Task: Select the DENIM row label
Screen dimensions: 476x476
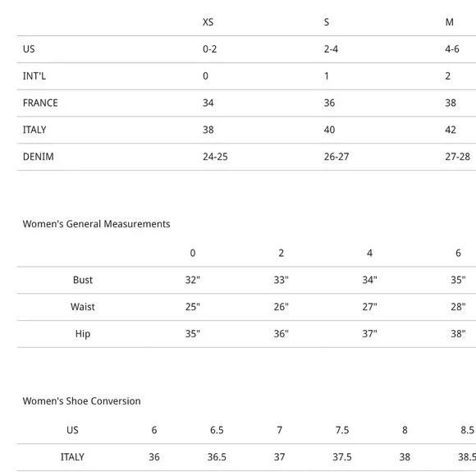Action: pos(39,157)
